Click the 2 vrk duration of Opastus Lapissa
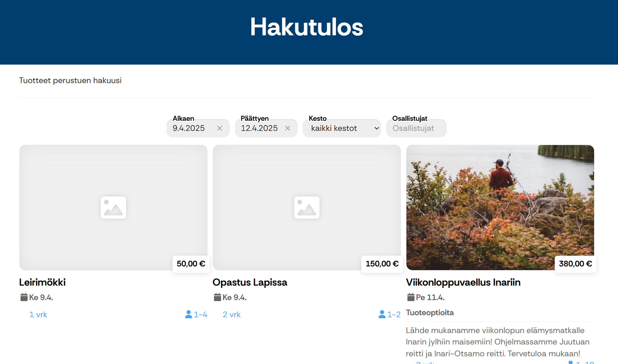This screenshot has width=618, height=364. pyautogui.click(x=232, y=315)
